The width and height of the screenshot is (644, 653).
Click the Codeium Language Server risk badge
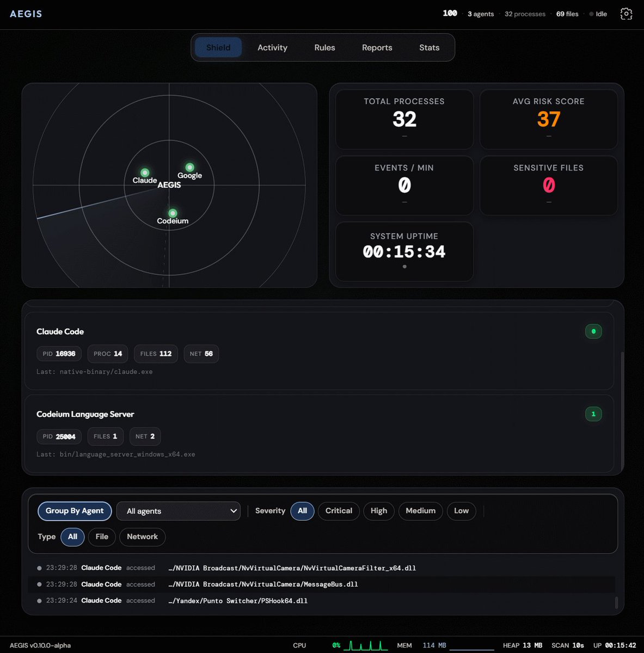[593, 414]
